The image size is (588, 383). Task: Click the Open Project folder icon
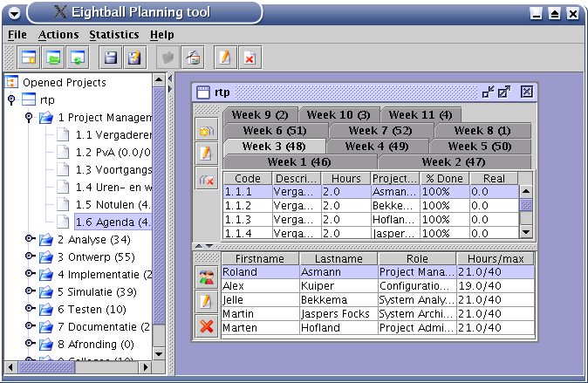tap(54, 58)
